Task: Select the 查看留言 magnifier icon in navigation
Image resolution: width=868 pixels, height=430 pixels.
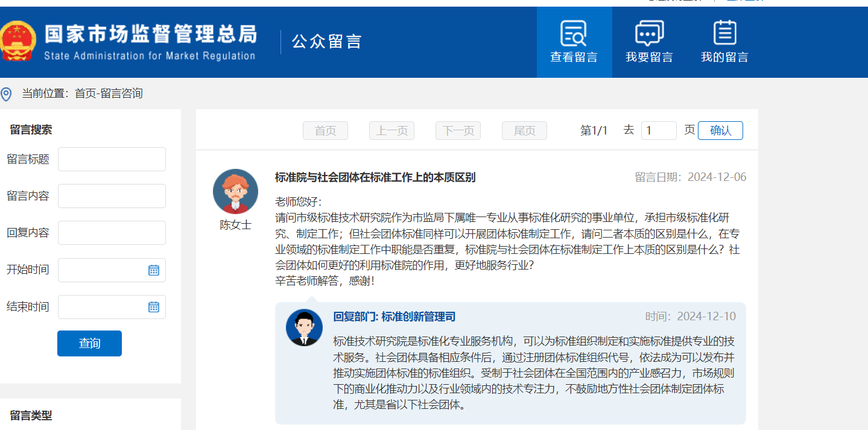Action: [574, 33]
